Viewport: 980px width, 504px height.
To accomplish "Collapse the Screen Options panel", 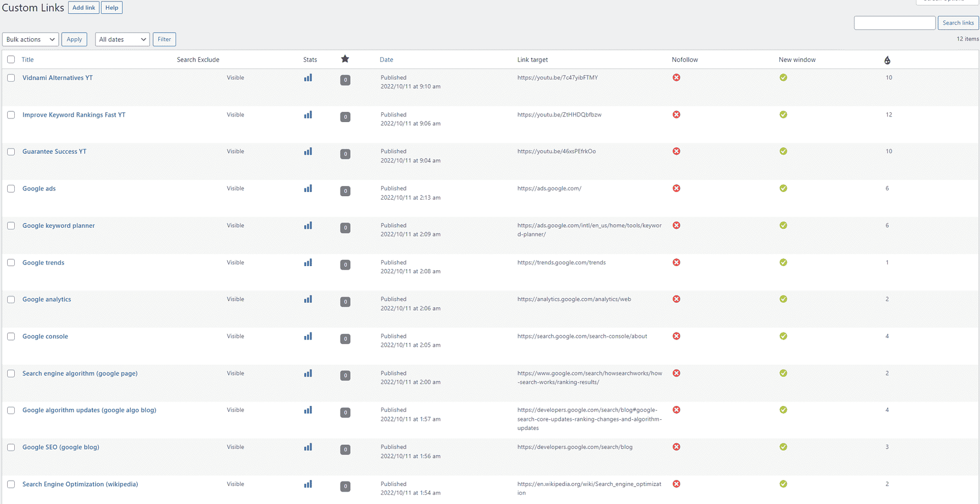I will click(947, 2).
